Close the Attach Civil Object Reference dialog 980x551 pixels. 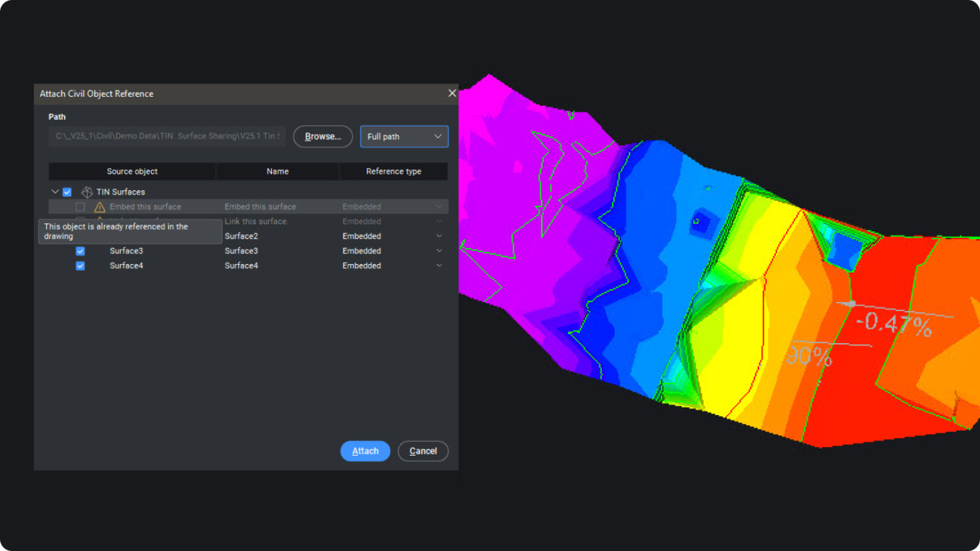(x=452, y=93)
